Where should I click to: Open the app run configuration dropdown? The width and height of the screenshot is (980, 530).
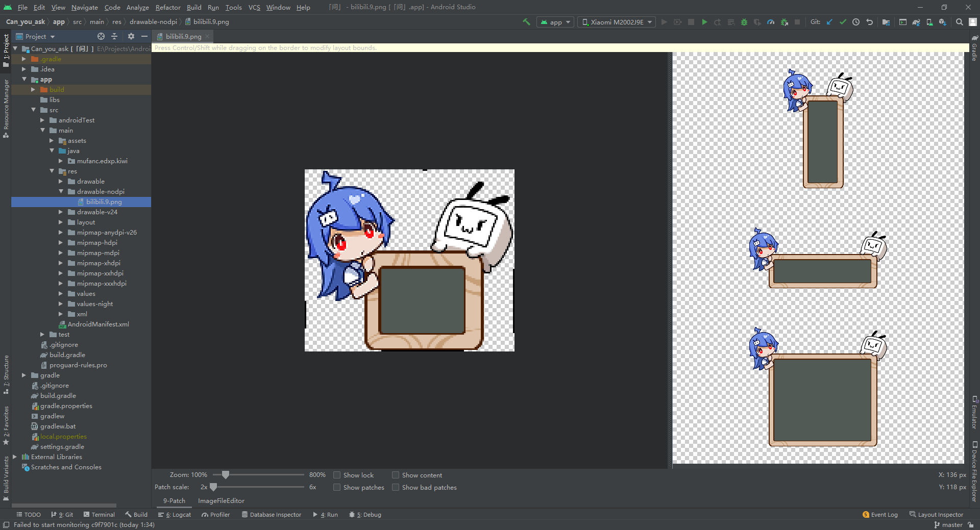pos(555,22)
